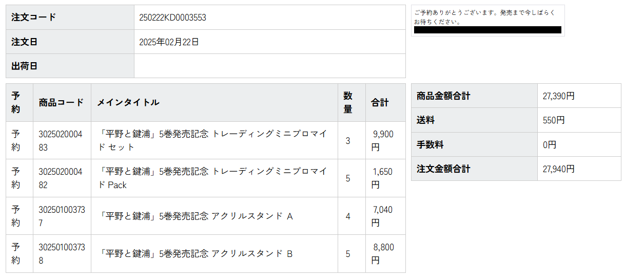
Task: Click the 商品コード column header
Action: pos(61,102)
